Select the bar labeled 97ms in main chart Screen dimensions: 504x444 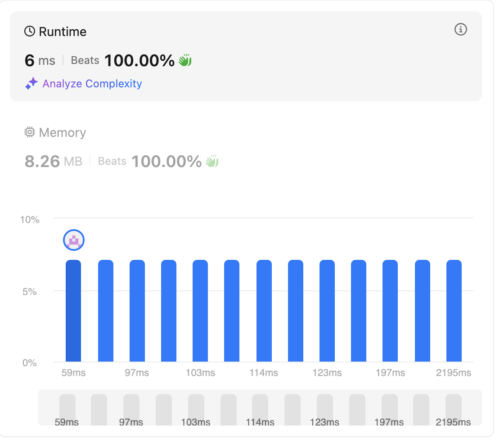point(137,311)
